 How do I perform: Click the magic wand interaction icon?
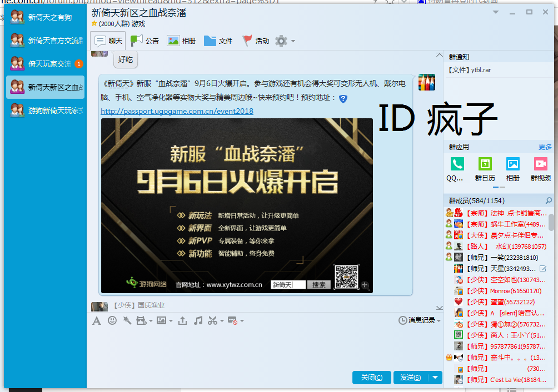click(x=127, y=321)
